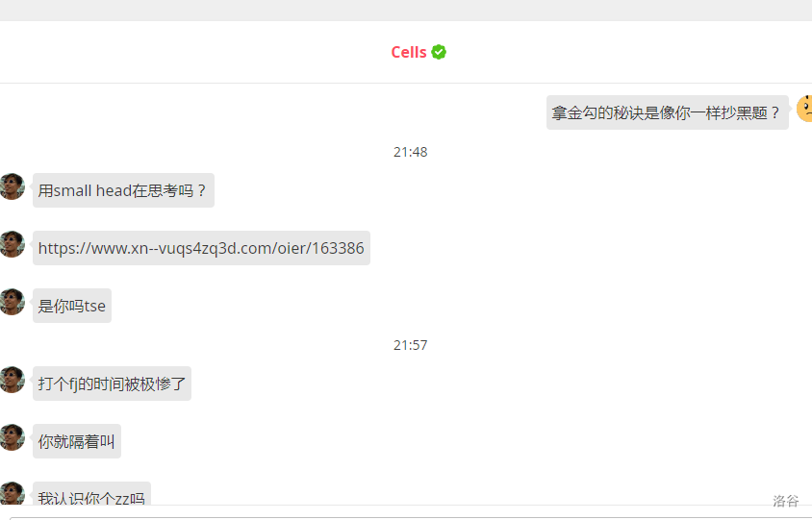Click the yellow emoji avatar of own message

coord(804,109)
